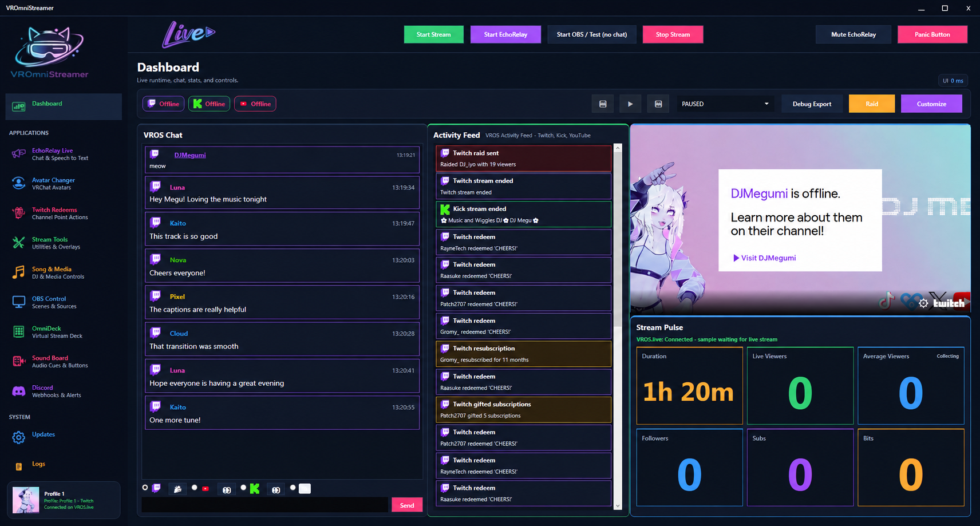This screenshot has height=526, width=980.
Task: Click the green Kick logo under the chat
Action: coord(255,488)
